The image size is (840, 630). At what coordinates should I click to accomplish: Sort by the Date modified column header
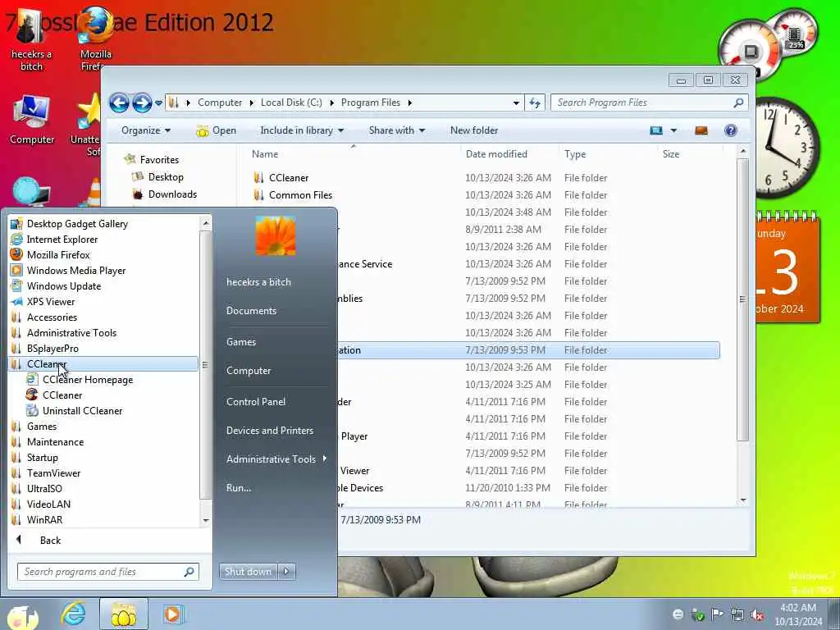496,154
